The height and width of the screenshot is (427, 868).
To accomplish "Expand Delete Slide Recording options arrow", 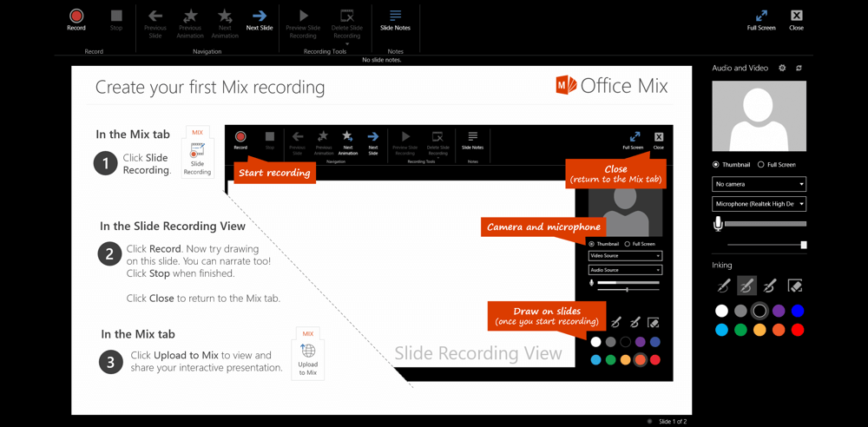I will coord(346,44).
